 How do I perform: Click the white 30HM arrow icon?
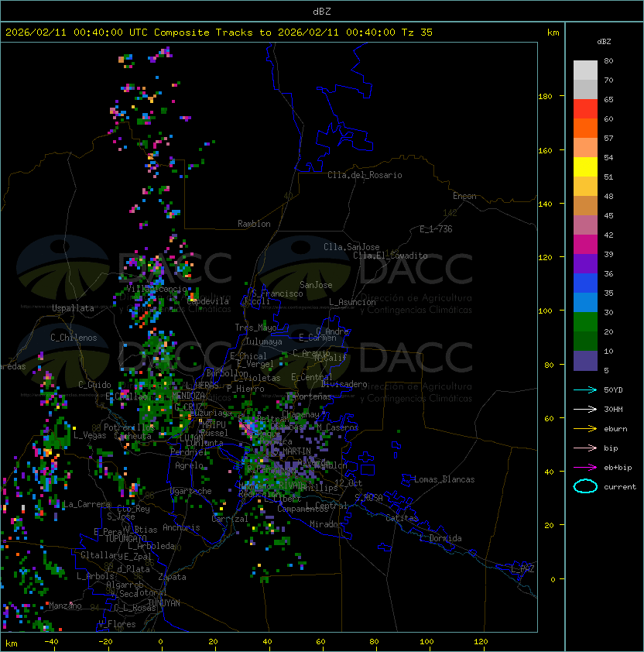click(x=585, y=409)
